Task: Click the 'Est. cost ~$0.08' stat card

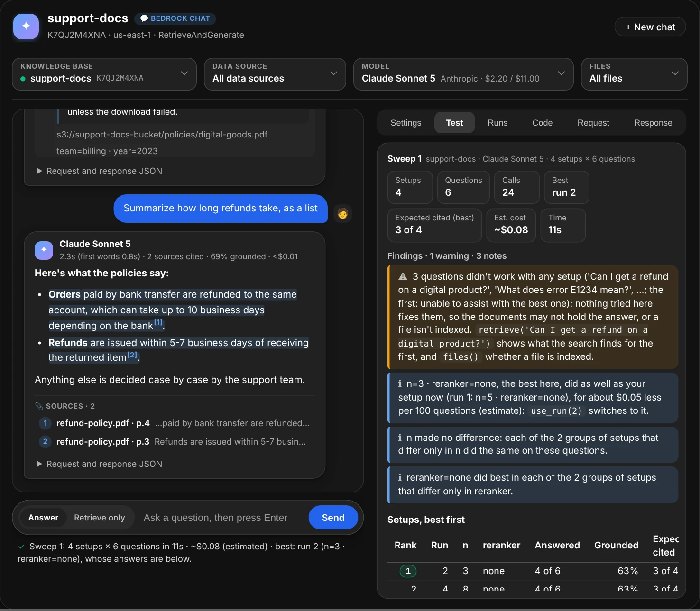Action: (x=511, y=225)
